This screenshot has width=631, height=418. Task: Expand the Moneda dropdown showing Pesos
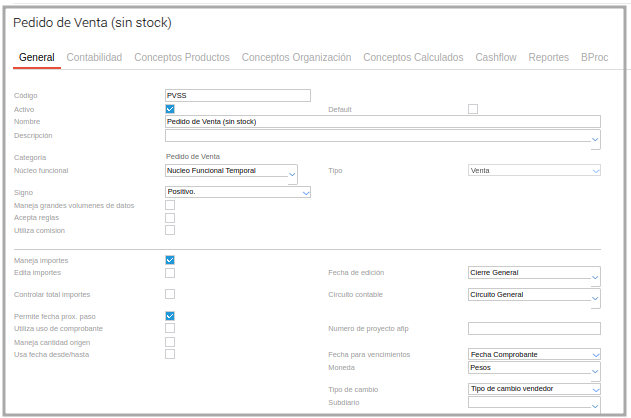click(x=534, y=370)
